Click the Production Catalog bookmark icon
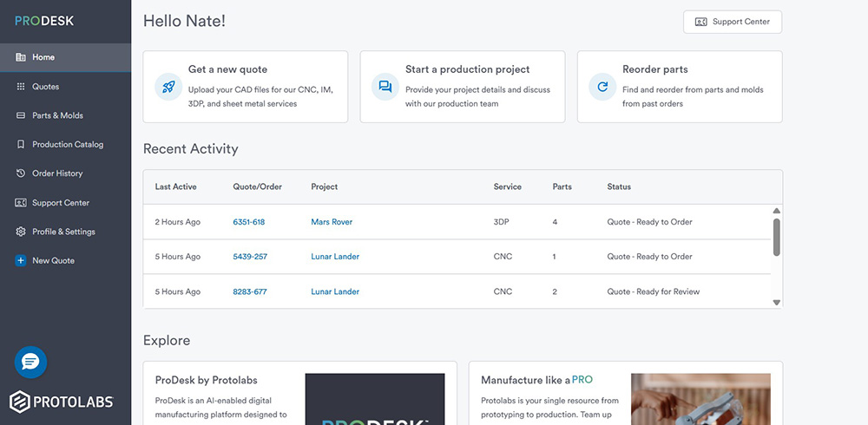868x425 pixels. (21, 145)
